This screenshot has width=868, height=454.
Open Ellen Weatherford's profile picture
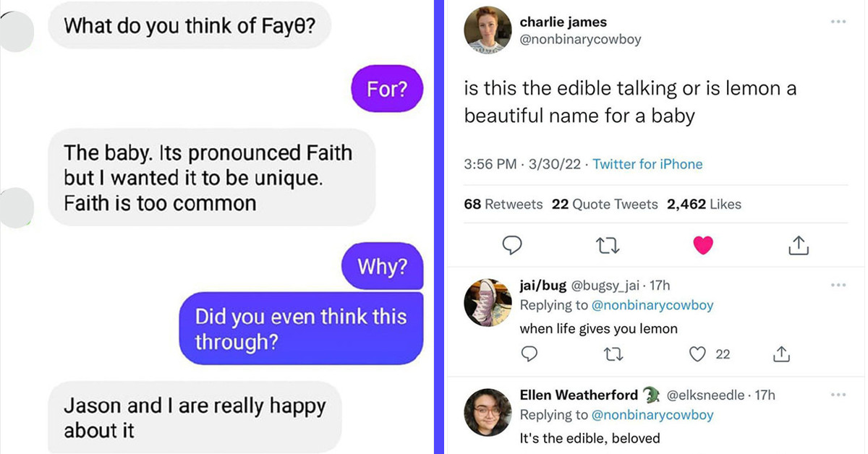pyautogui.click(x=487, y=412)
